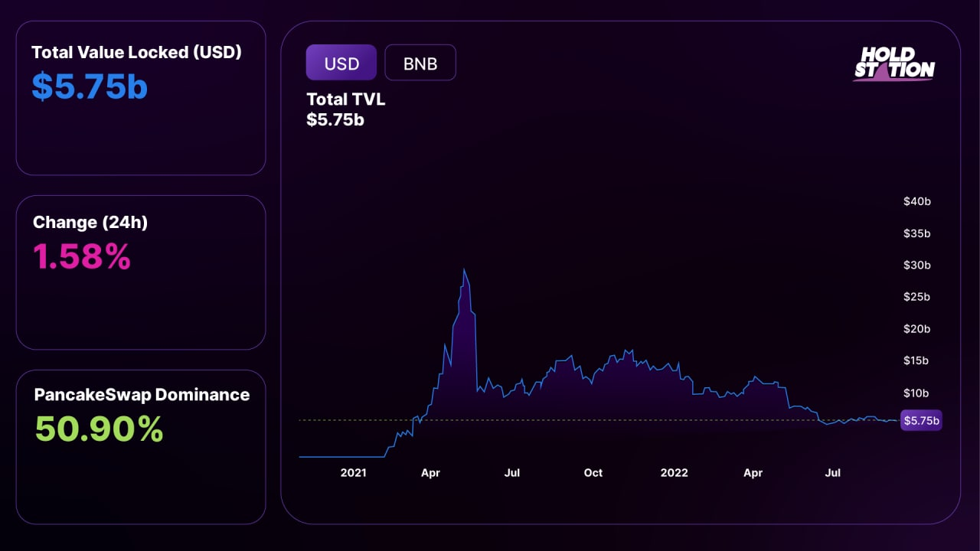Select the Total Value Locked (USD) heading
The height and width of the screenshot is (551, 980).
click(x=137, y=53)
